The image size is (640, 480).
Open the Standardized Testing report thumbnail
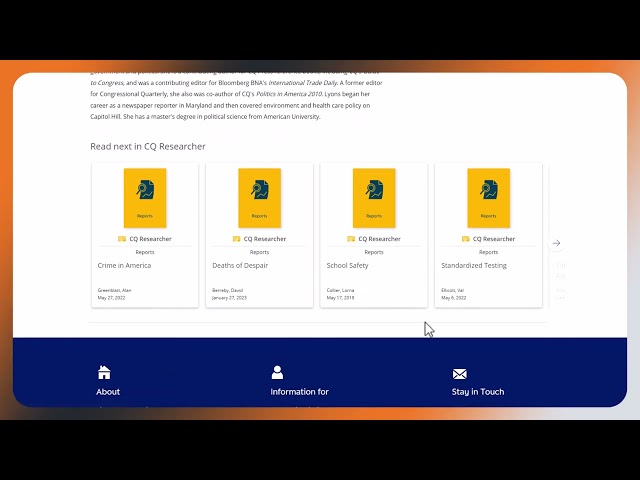pos(489,198)
